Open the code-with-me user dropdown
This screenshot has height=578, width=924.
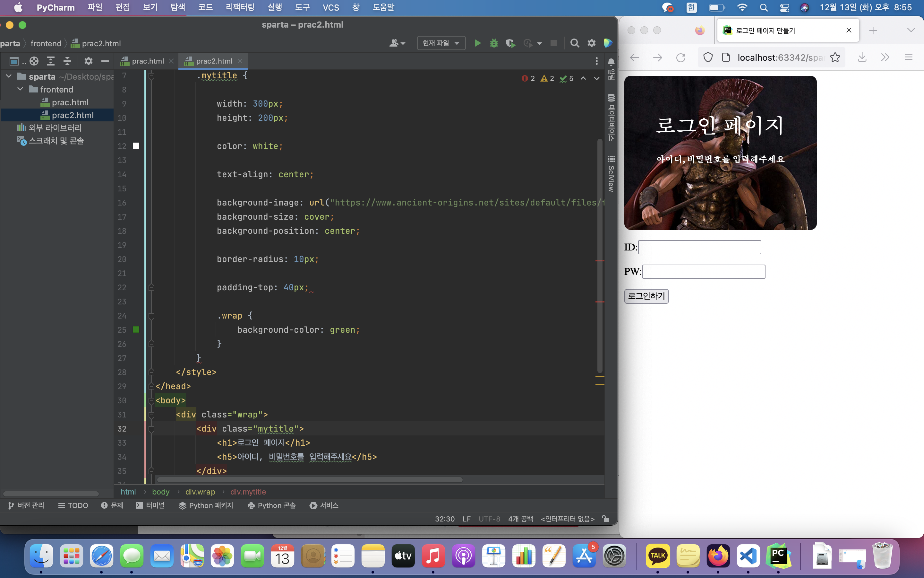[x=397, y=43]
